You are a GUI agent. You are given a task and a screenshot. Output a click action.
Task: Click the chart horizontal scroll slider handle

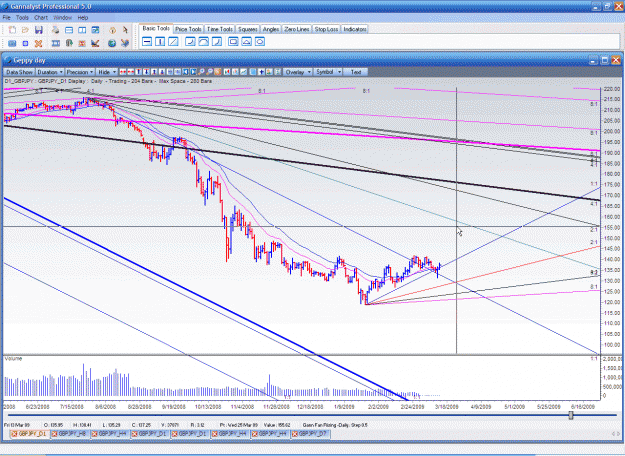pyautogui.click(x=570, y=415)
